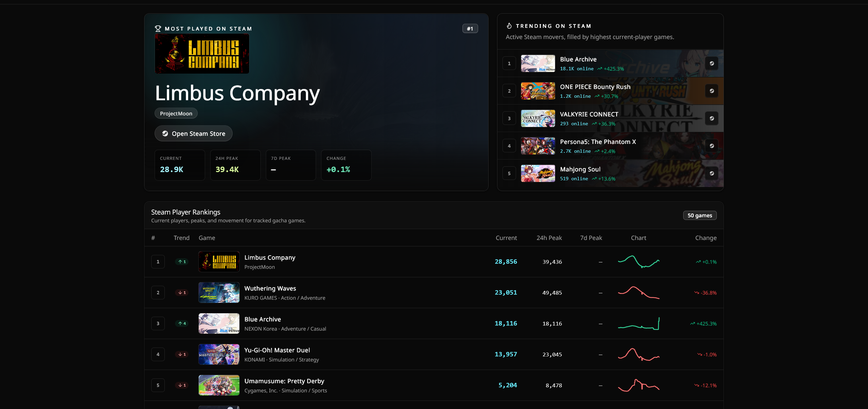Click the down trend badge for Yu-Gi-Oh! Master Duel
The width and height of the screenshot is (868, 409).
pos(182,354)
